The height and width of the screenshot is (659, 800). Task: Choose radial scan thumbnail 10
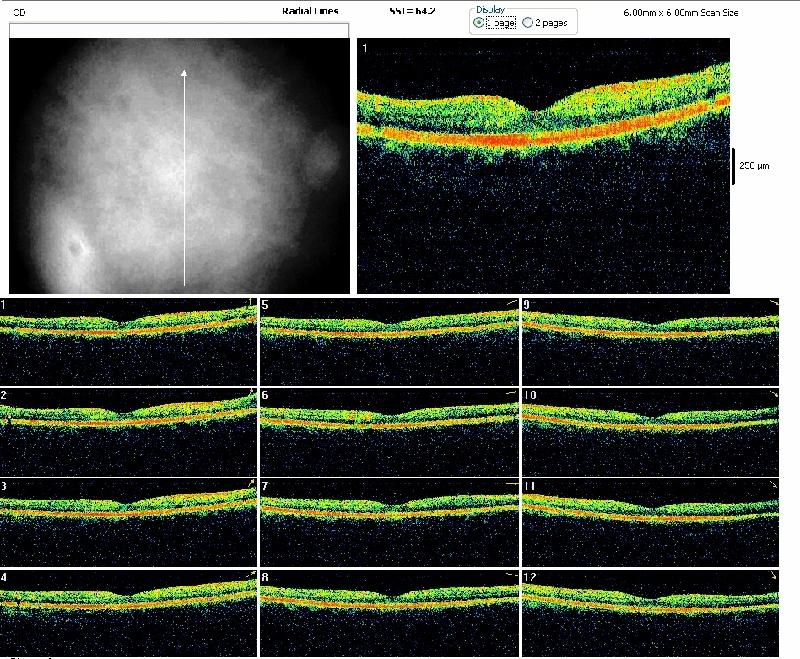tap(649, 432)
